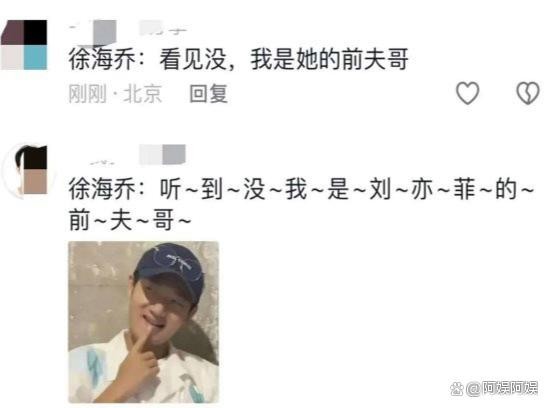The image size is (549, 408).
Task: Tap the grey badge beside the first username
Action: click(104, 33)
